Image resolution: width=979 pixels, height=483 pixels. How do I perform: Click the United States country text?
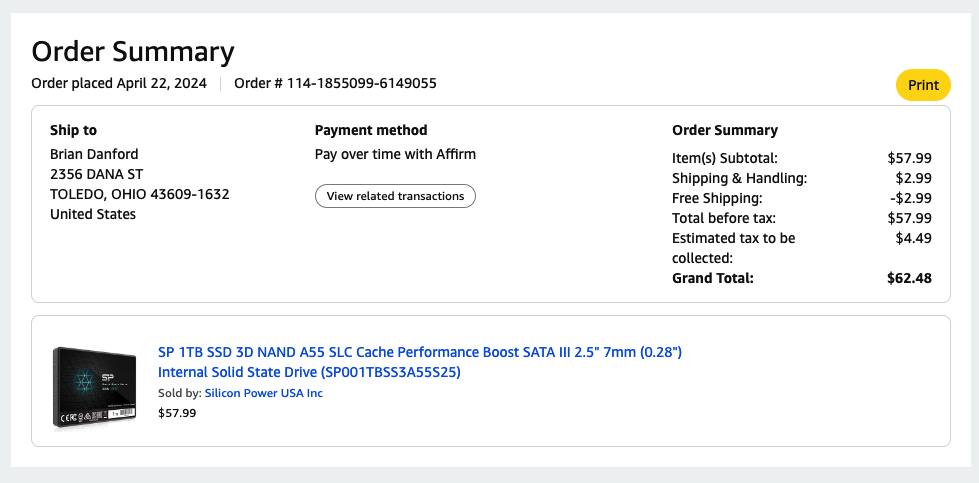pos(93,214)
